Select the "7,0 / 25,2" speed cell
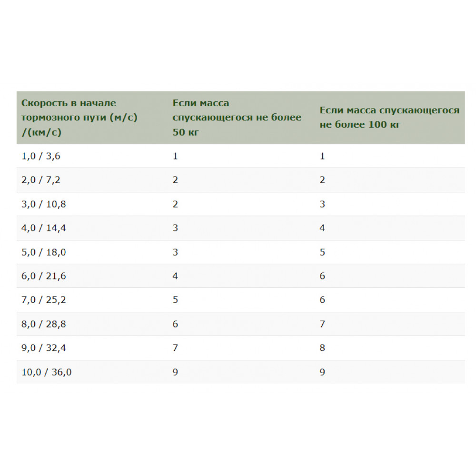476x476 pixels. [44, 300]
